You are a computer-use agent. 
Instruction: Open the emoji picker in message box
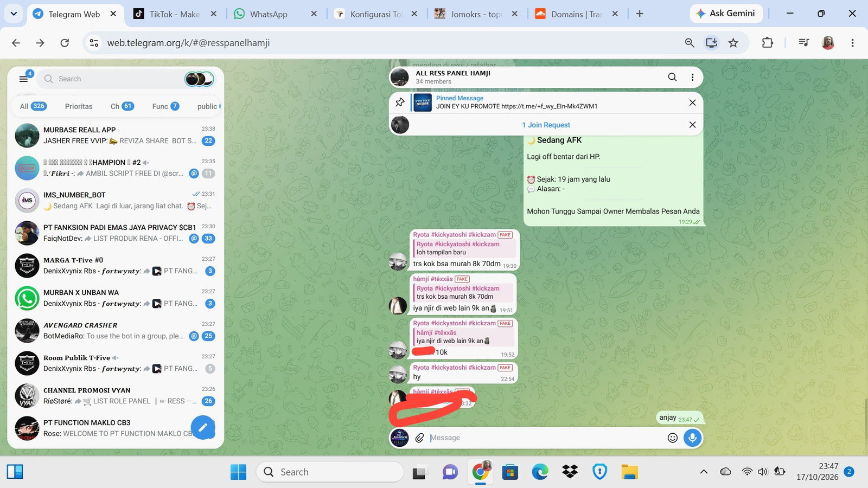[x=673, y=438]
